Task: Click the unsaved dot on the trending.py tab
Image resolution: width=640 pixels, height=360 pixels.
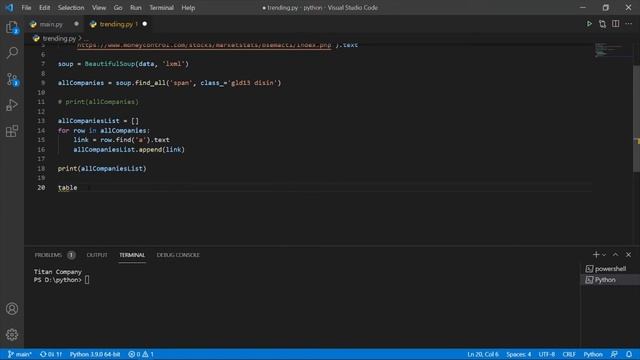Action: tap(145, 24)
